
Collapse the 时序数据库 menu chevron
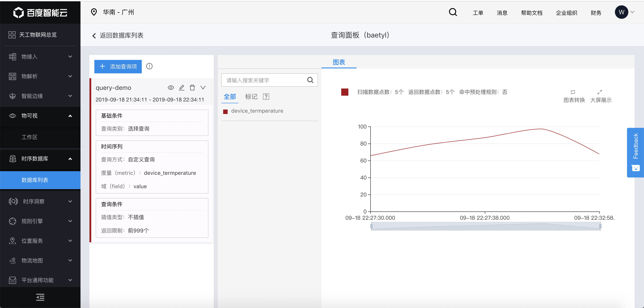pyautogui.click(x=70, y=159)
